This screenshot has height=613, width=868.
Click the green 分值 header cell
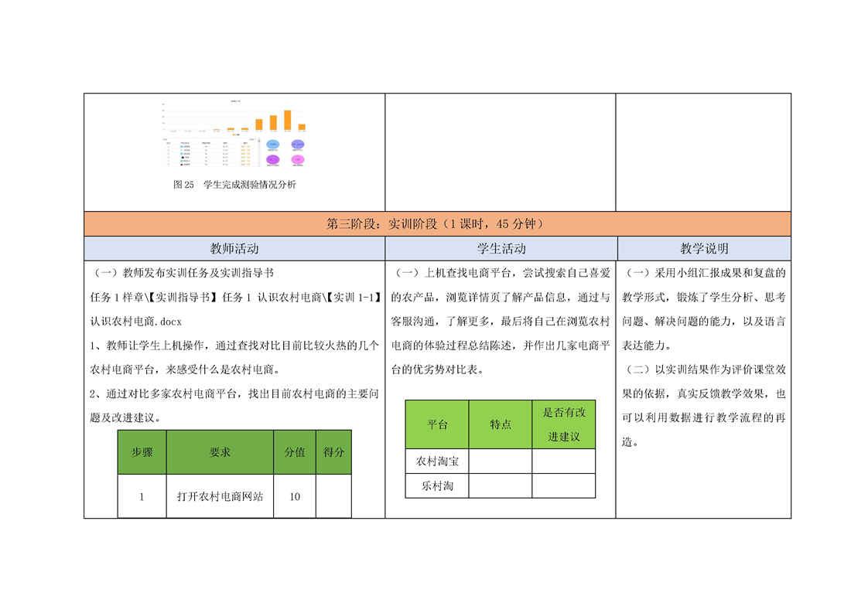point(295,452)
